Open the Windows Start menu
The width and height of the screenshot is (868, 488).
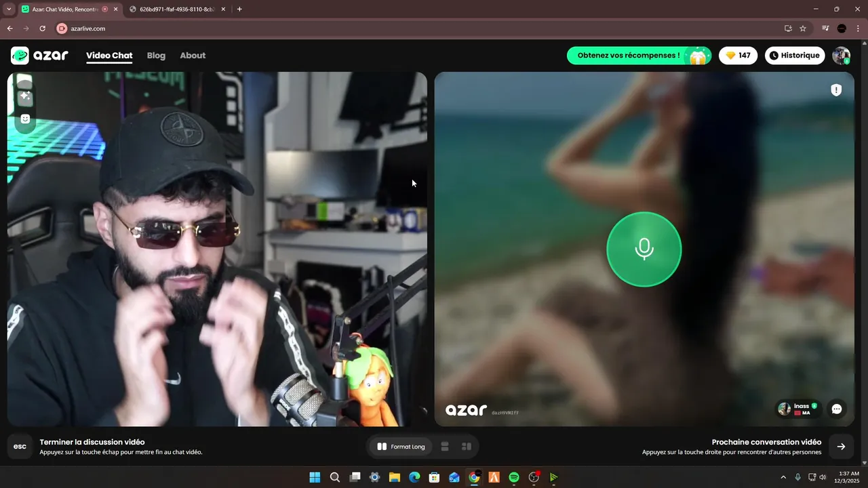(315, 477)
